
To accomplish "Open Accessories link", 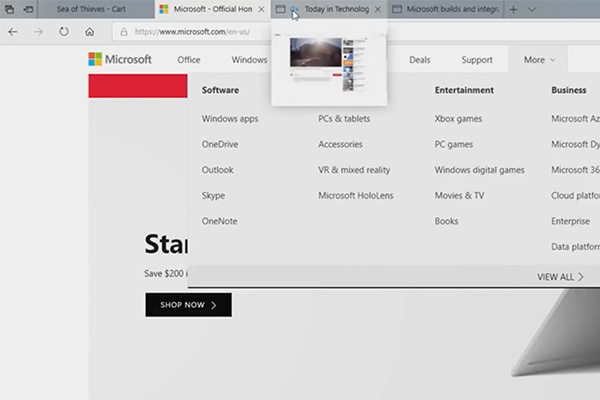I will [340, 144].
